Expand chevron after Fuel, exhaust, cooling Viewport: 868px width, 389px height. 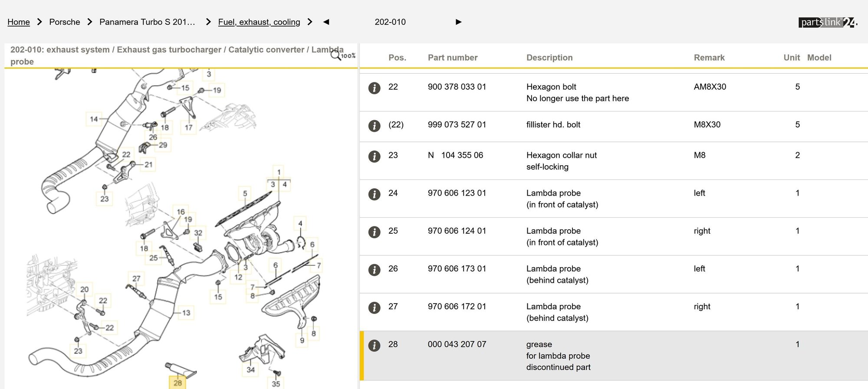[310, 22]
